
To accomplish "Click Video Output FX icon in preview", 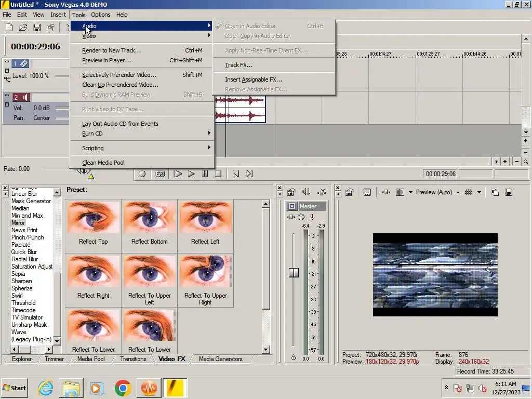I will tap(386, 192).
